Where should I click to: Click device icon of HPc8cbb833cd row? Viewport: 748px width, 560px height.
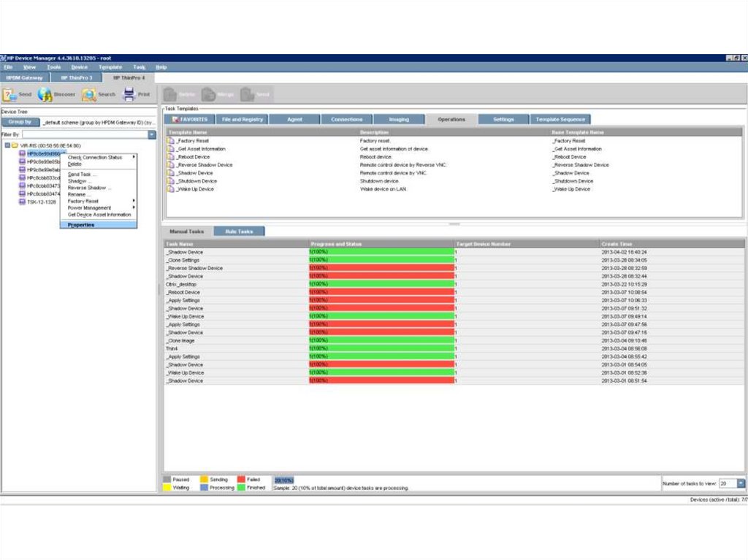[22, 177]
